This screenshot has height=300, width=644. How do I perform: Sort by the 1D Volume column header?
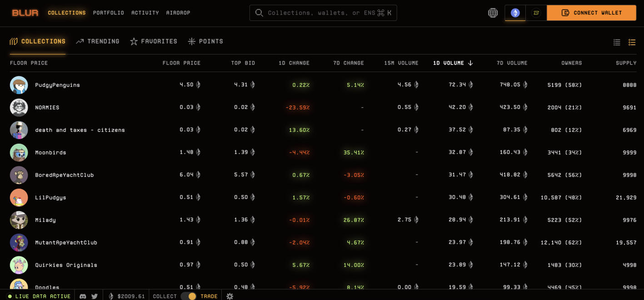coord(453,63)
